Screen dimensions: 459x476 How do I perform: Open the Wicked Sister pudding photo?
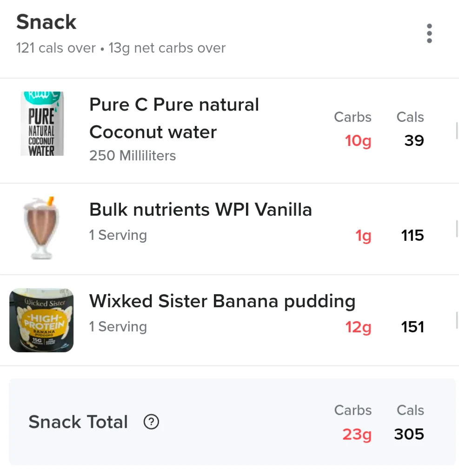click(x=41, y=320)
